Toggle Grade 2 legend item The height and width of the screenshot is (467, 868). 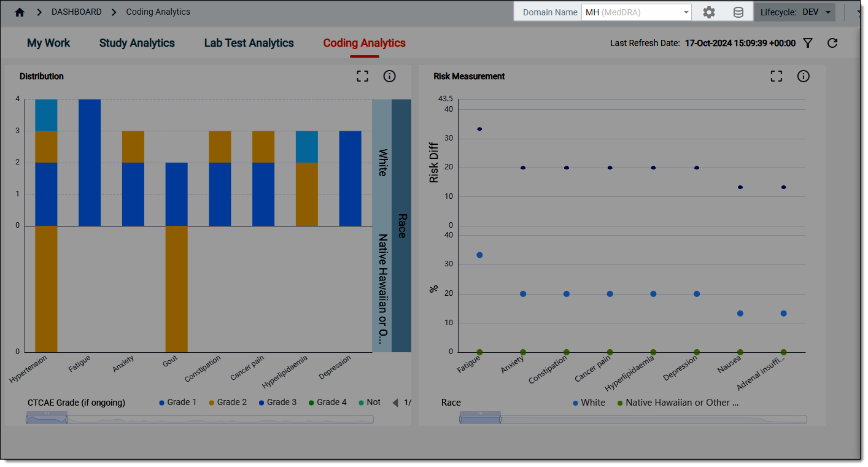[228, 403]
